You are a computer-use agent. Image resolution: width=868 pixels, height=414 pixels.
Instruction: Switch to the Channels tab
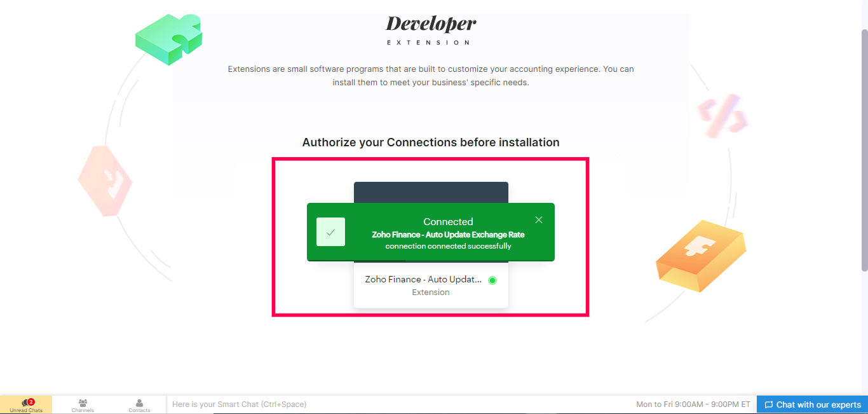click(x=83, y=405)
